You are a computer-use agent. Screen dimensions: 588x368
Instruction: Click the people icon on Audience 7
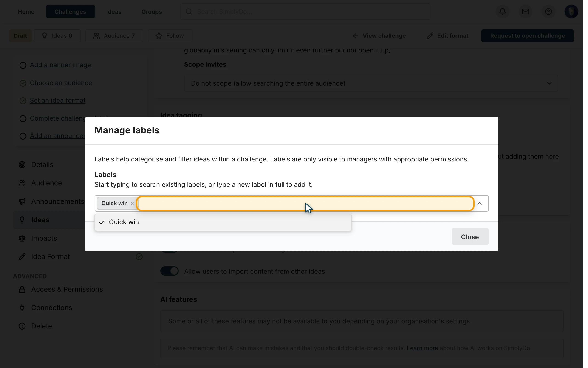(x=96, y=36)
